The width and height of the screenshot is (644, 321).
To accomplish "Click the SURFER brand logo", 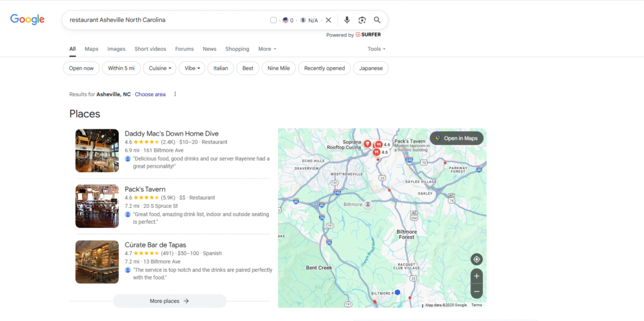I will point(368,35).
